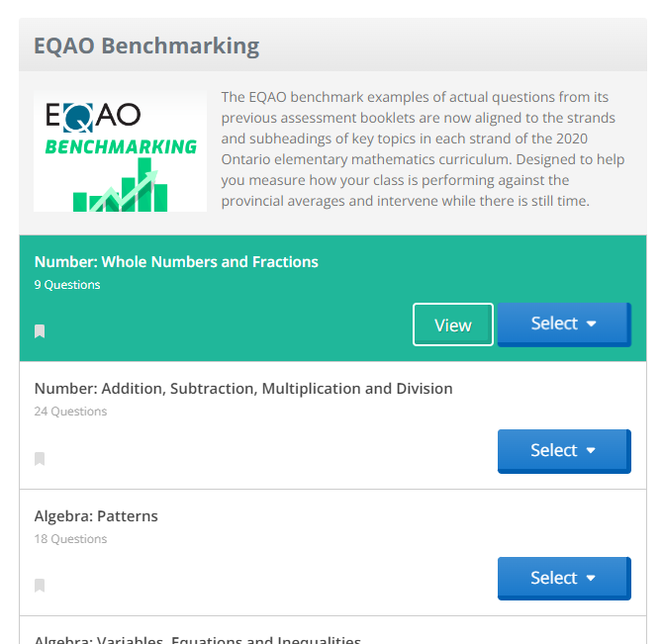
Task: Open Algebra: Variables, Equations and Inequalities item
Action: [x=198, y=639]
